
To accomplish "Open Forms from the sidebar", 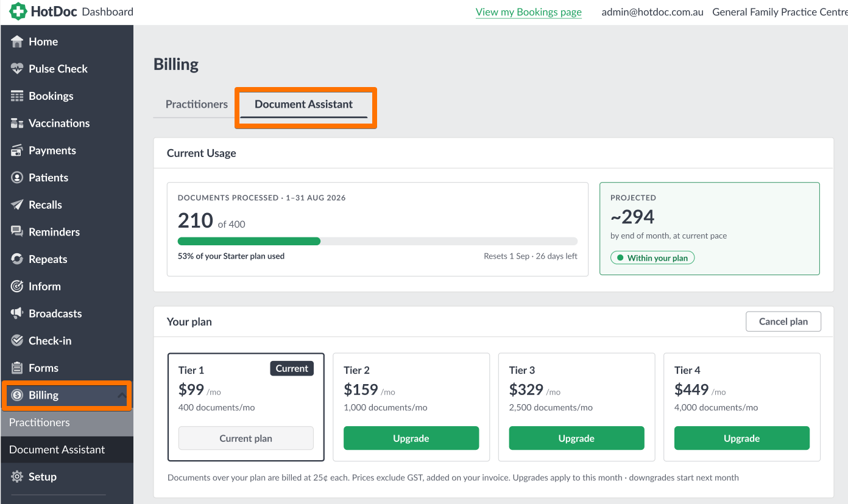I will tap(66, 368).
